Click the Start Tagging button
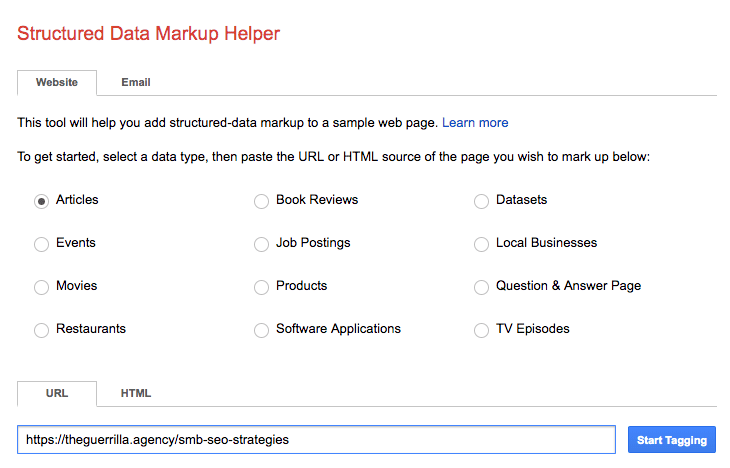The height and width of the screenshot is (468, 730). tap(672, 440)
